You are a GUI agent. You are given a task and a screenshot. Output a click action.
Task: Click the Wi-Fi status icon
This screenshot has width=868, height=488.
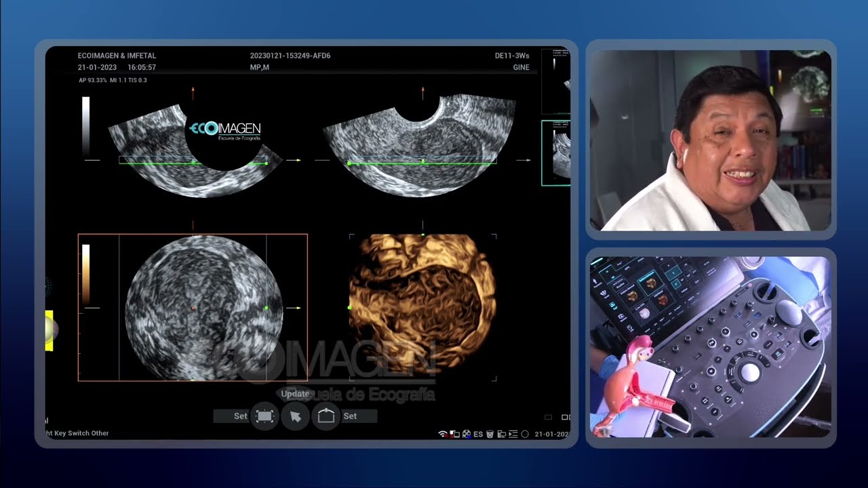[x=443, y=434]
